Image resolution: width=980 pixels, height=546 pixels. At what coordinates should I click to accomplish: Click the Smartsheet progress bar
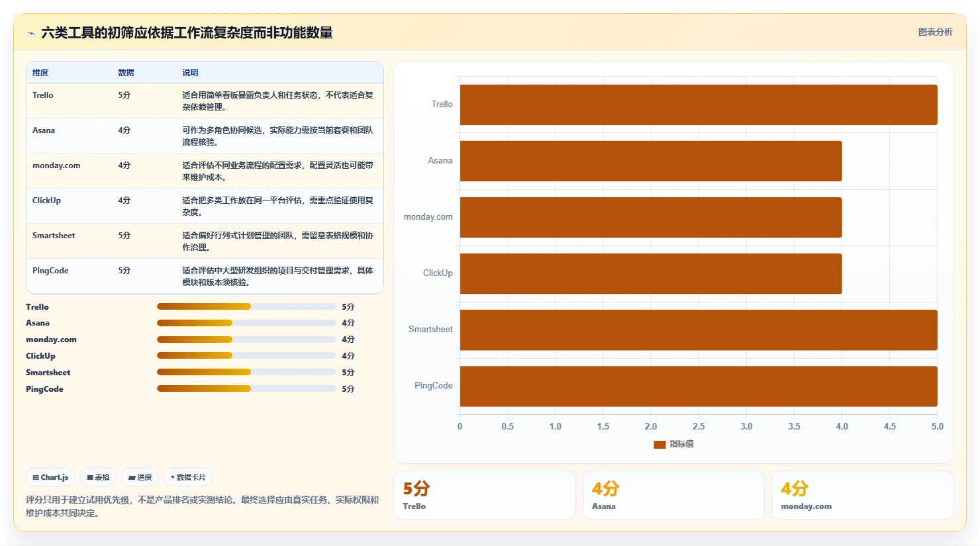(246, 372)
